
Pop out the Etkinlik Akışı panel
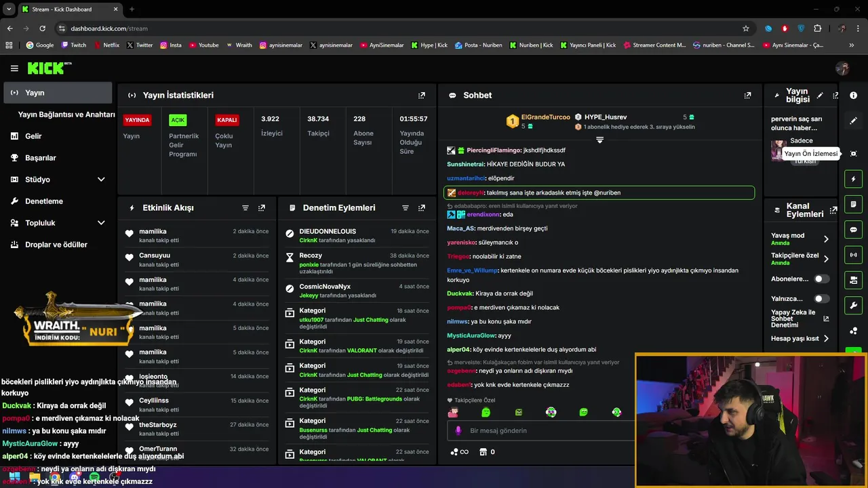(x=262, y=208)
